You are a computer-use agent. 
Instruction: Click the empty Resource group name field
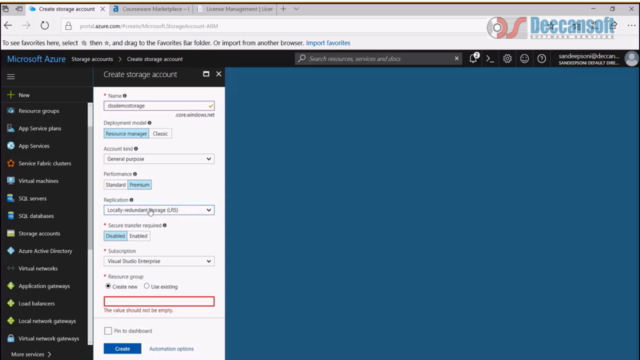(159, 301)
